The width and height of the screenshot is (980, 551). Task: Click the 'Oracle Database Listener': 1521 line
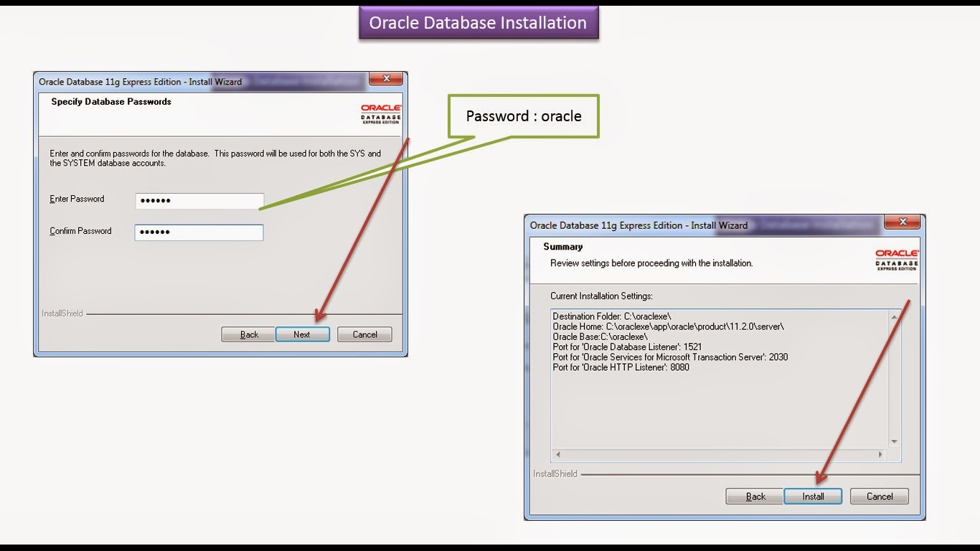pyautogui.click(x=627, y=347)
